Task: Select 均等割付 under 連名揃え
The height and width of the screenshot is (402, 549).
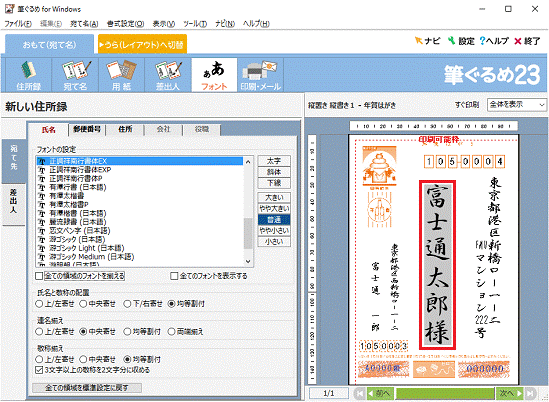Action: [x=127, y=332]
